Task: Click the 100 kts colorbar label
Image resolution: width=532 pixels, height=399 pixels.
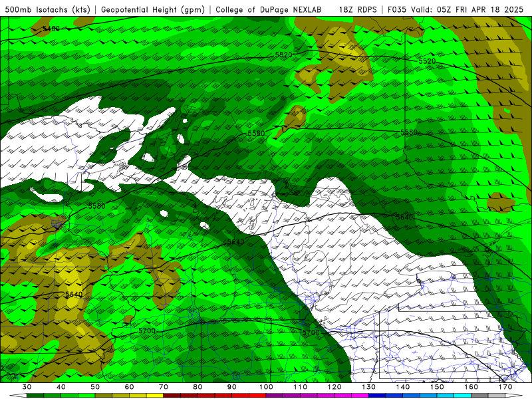Action: pyautogui.click(x=266, y=387)
